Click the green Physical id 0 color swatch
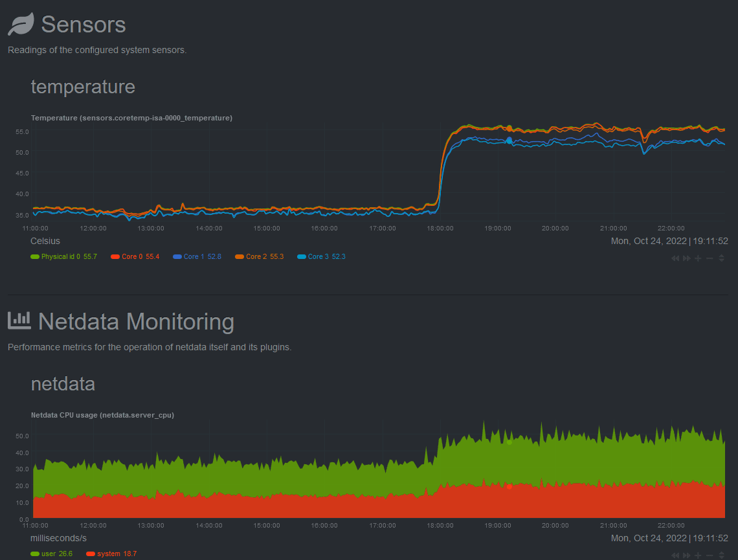Image resolution: width=738 pixels, height=560 pixels. tap(35, 256)
